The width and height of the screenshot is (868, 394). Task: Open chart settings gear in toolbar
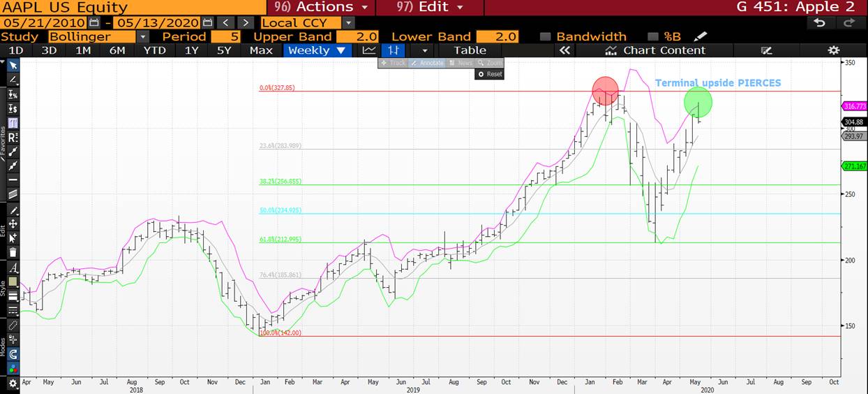[x=833, y=50]
